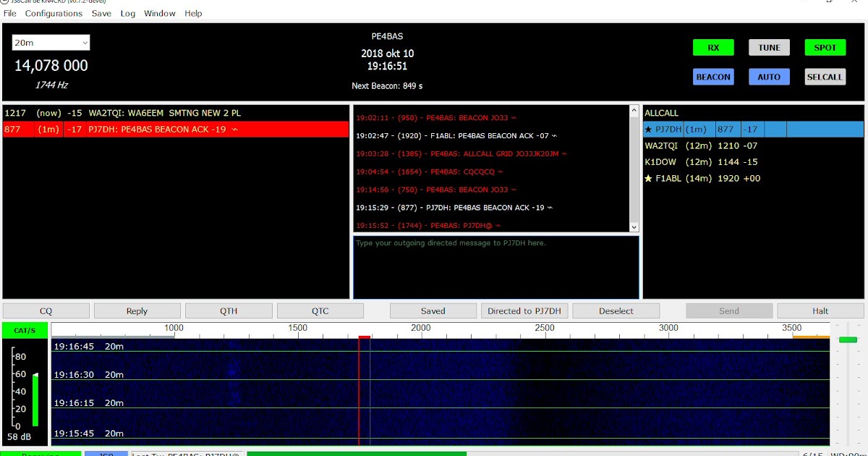Viewport: 868px width, 456px height.
Task: Click the outgoing message input box
Action: 496,268
